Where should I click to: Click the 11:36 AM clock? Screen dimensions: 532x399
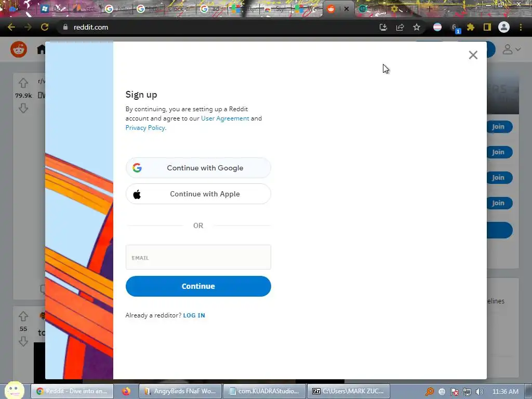pyautogui.click(x=505, y=392)
